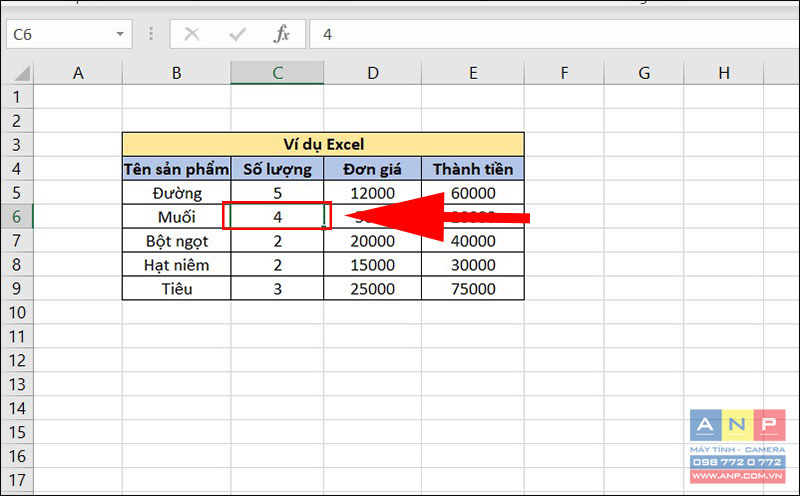Select row 6 header

(17, 216)
